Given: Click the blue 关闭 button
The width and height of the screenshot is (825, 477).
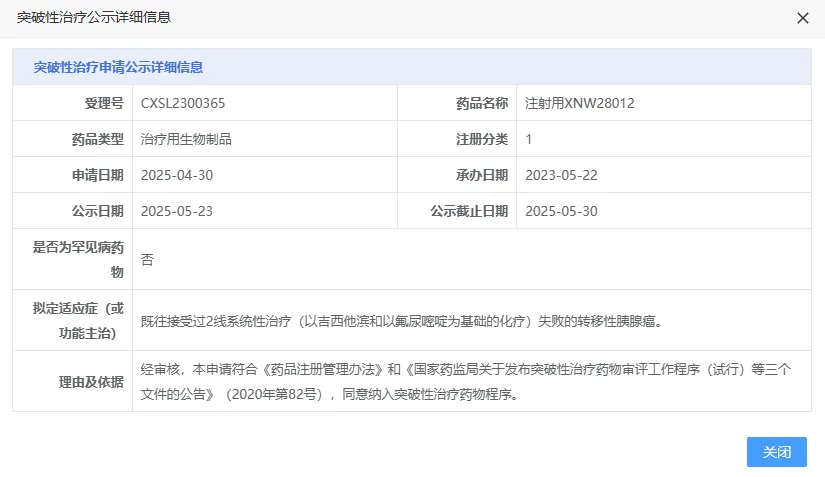Looking at the screenshot, I should pos(776,452).
